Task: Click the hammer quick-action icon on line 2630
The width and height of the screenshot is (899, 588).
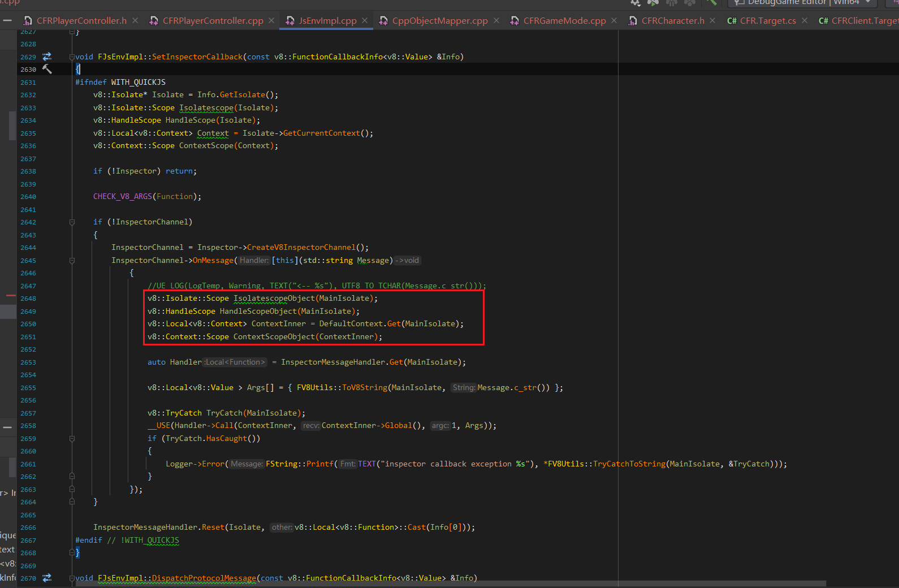Action: pos(47,69)
